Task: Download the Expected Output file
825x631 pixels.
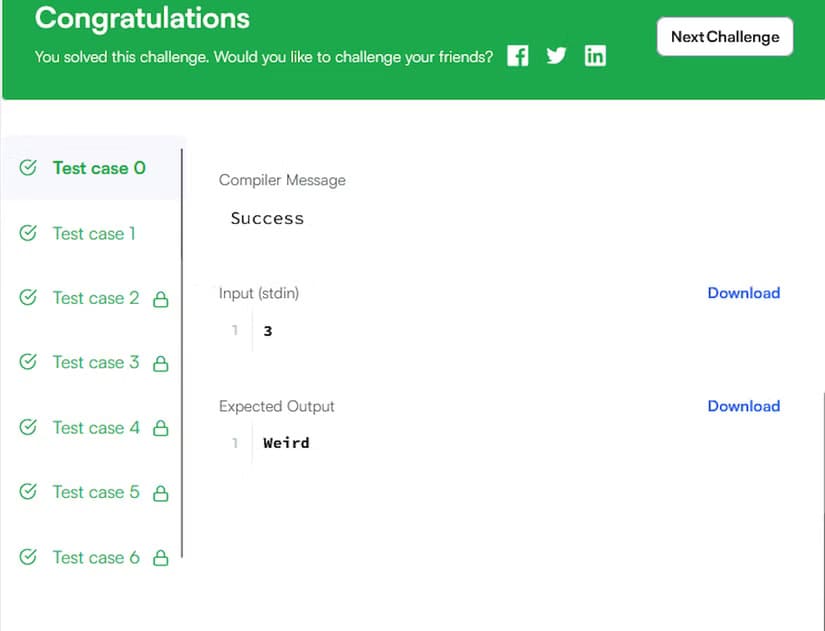Action: [x=743, y=406]
